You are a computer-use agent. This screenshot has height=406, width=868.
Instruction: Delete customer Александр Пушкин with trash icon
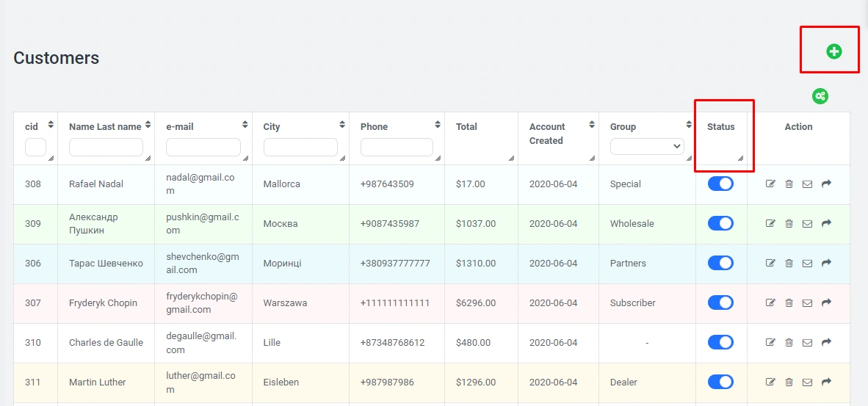click(x=789, y=224)
